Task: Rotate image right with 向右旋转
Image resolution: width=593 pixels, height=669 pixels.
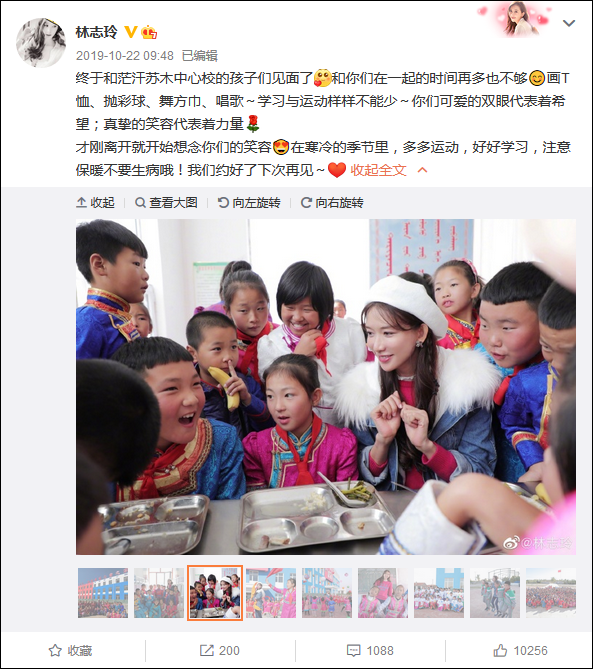Action: pos(332,202)
